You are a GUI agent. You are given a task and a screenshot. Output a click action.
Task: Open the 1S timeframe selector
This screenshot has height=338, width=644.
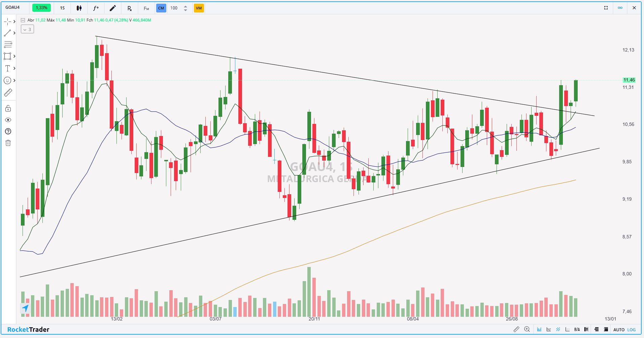coord(62,8)
